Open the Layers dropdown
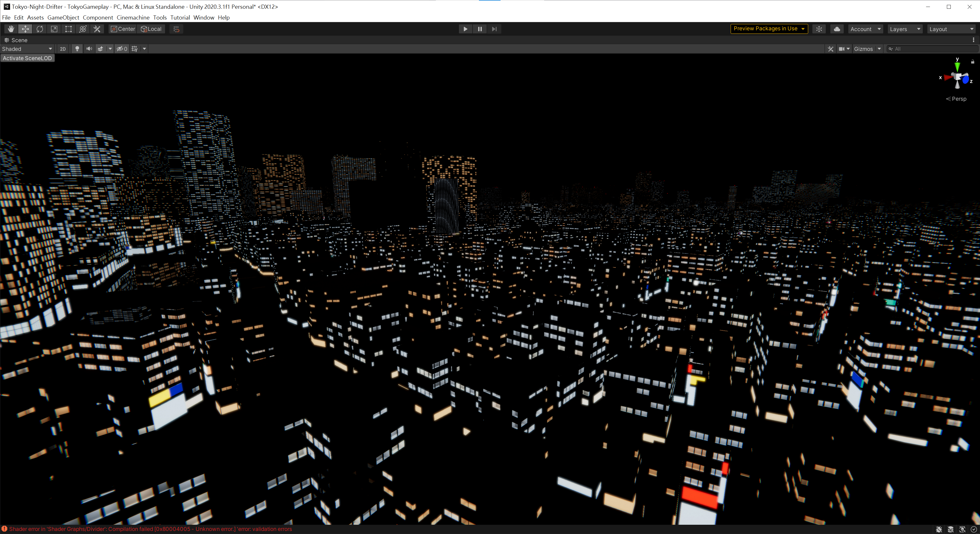The width and height of the screenshot is (980, 534). [x=905, y=29]
